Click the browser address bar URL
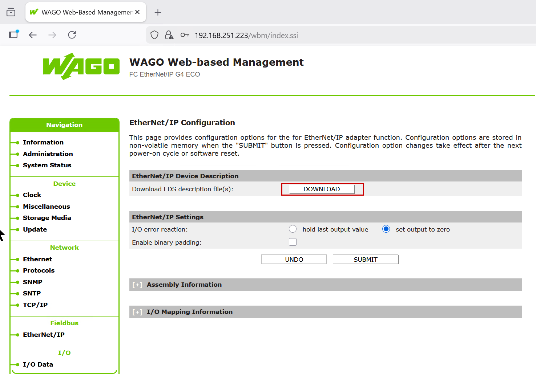The image size is (536, 392). pos(246,36)
